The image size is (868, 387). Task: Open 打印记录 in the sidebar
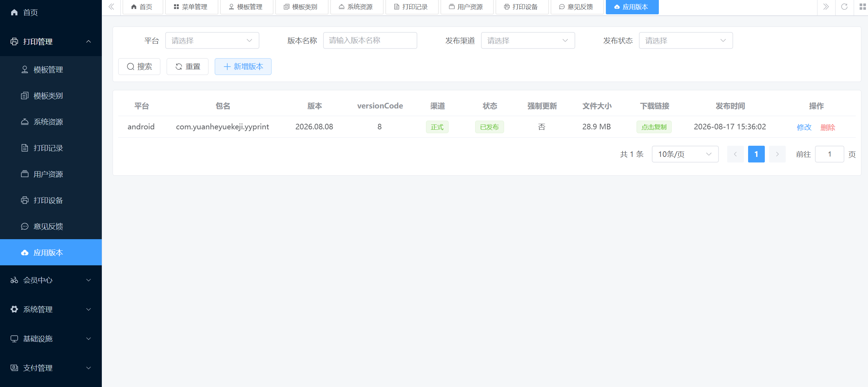click(x=51, y=148)
